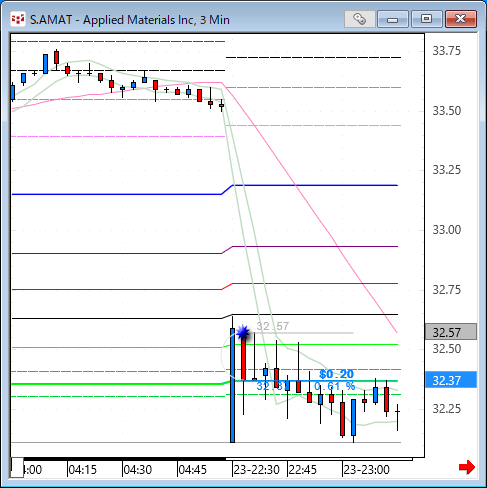This screenshot has height=488, width=487.
Task: Click the 33.75 price axis label
Action: click(x=447, y=51)
